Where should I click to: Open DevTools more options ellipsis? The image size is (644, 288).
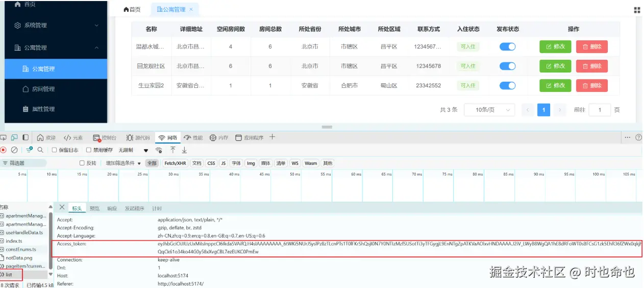[628, 137]
